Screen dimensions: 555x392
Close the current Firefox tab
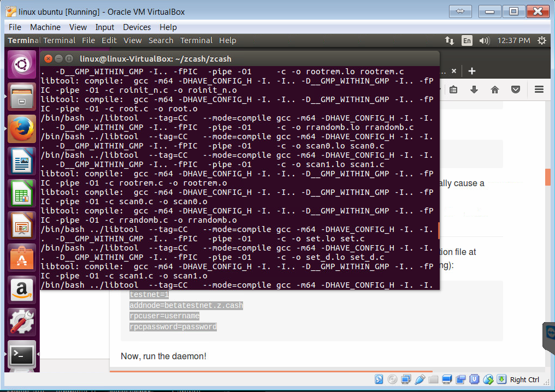pos(454,71)
